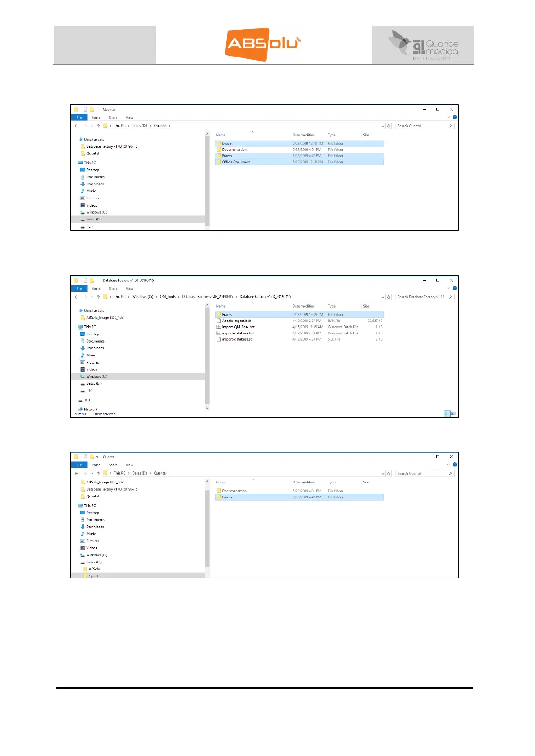Open Customize Quick Access Toolbar in Database Factory window
The height and width of the screenshot is (756, 535).
click(x=97, y=281)
